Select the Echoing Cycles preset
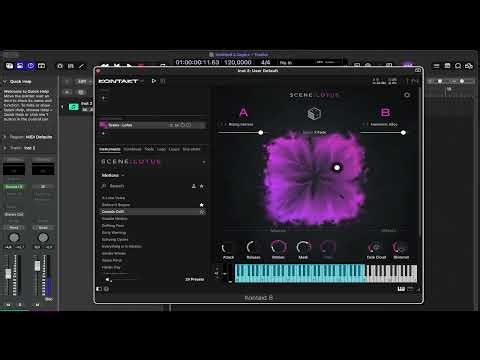This screenshot has height=360, width=480. pyautogui.click(x=115, y=239)
